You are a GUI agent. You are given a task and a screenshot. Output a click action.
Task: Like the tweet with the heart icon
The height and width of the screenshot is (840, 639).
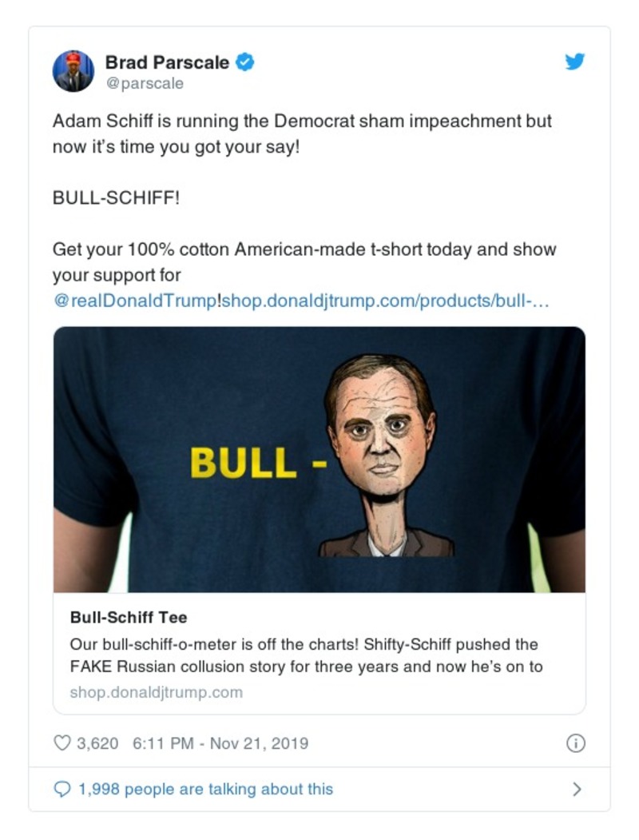pyautogui.click(x=62, y=743)
